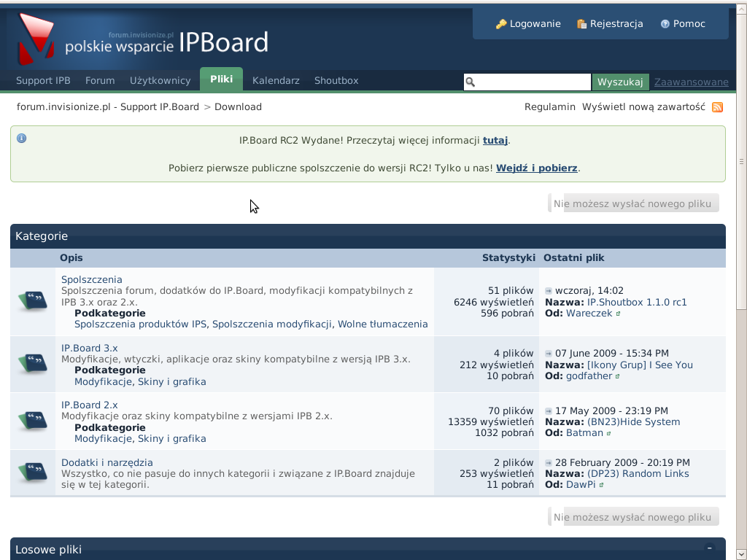Image resolution: width=747 pixels, height=560 pixels.
Task: Open the Pliki tab
Action: coord(221,79)
